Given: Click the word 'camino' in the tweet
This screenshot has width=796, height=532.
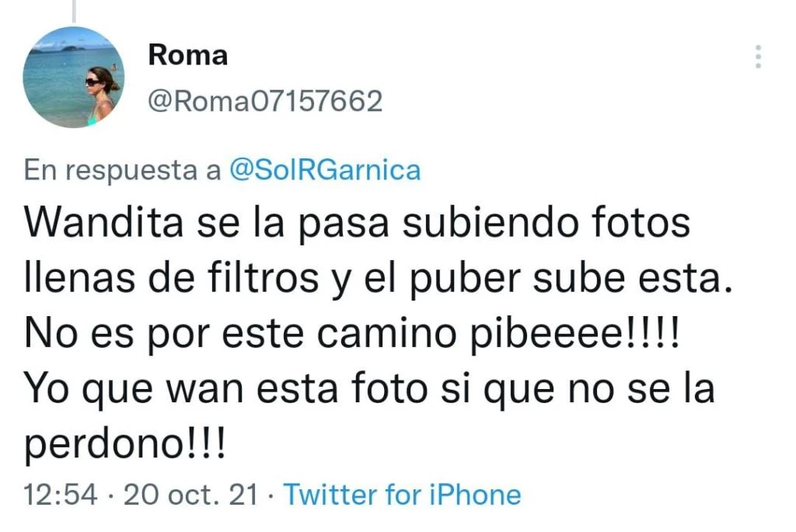Looking at the screenshot, I should [x=387, y=334].
